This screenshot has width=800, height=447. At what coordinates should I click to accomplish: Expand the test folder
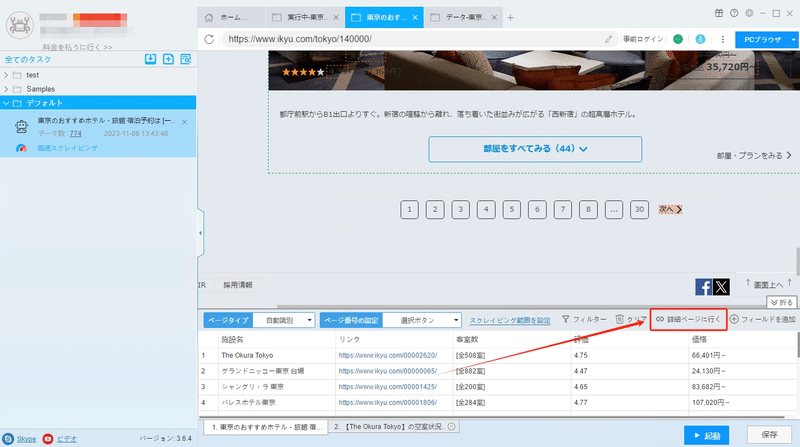pos(6,75)
